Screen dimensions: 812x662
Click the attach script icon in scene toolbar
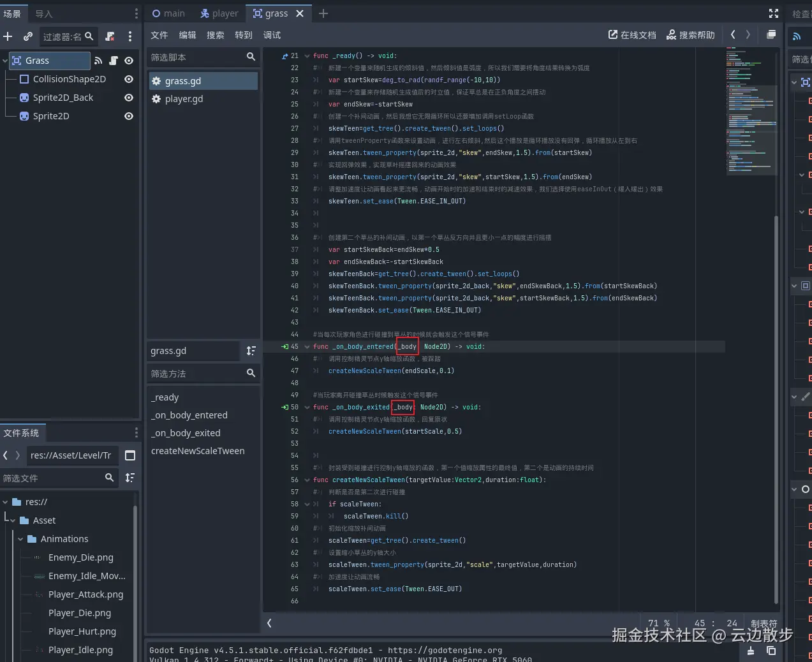point(110,36)
